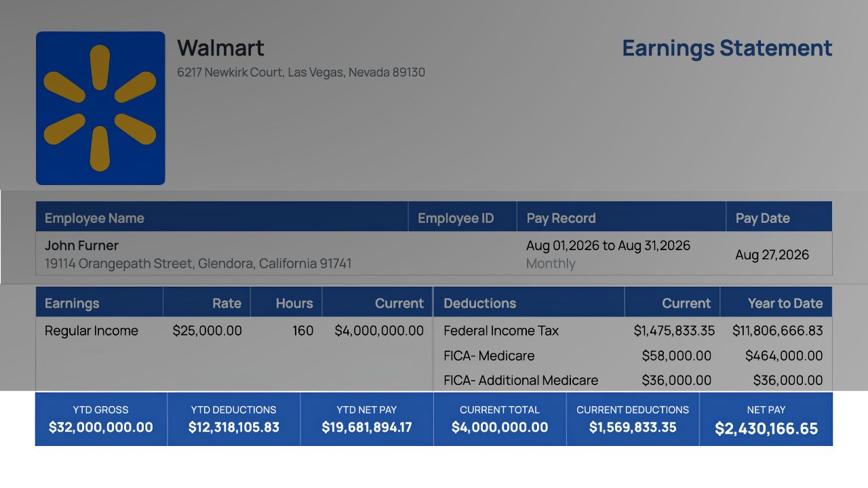Viewport: 868px width, 488px height.
Task: Click current deductions amount '$1,569,833.35'
Action: point(633,428)
